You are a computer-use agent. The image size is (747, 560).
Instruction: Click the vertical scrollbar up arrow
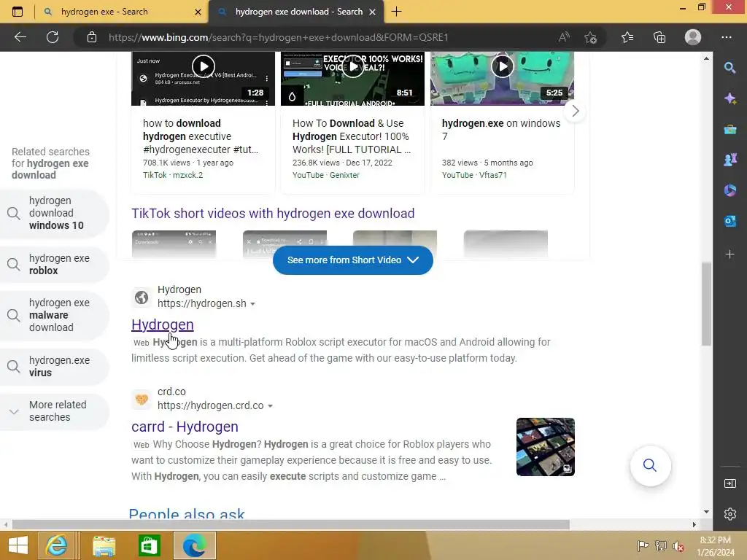pos(706,58)
